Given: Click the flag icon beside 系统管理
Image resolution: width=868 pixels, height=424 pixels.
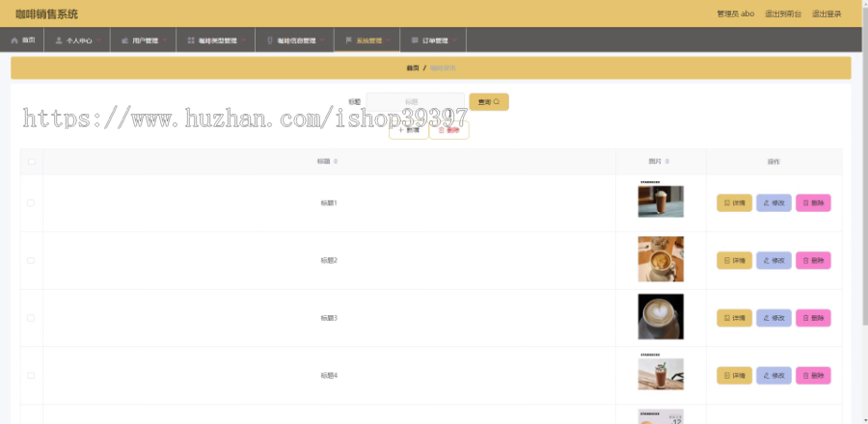Looking at the screenshot, I should coord(349,40).
